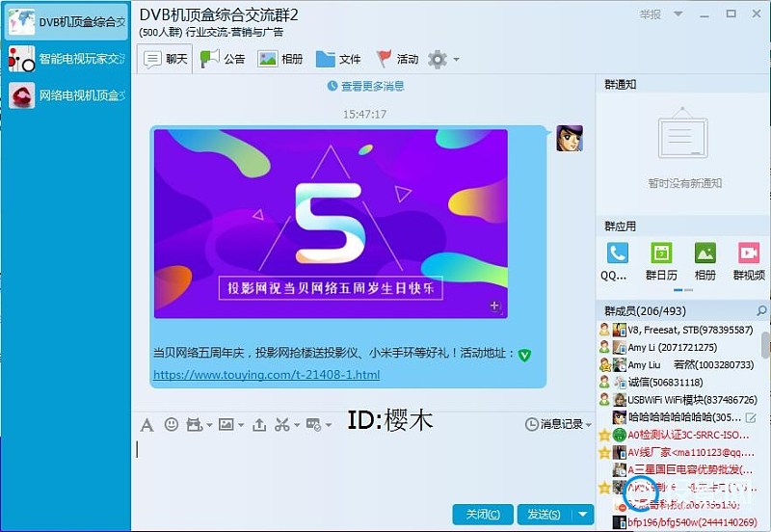
Task: Select member AV线厂家<ma110123@qq
Action: 678,452
